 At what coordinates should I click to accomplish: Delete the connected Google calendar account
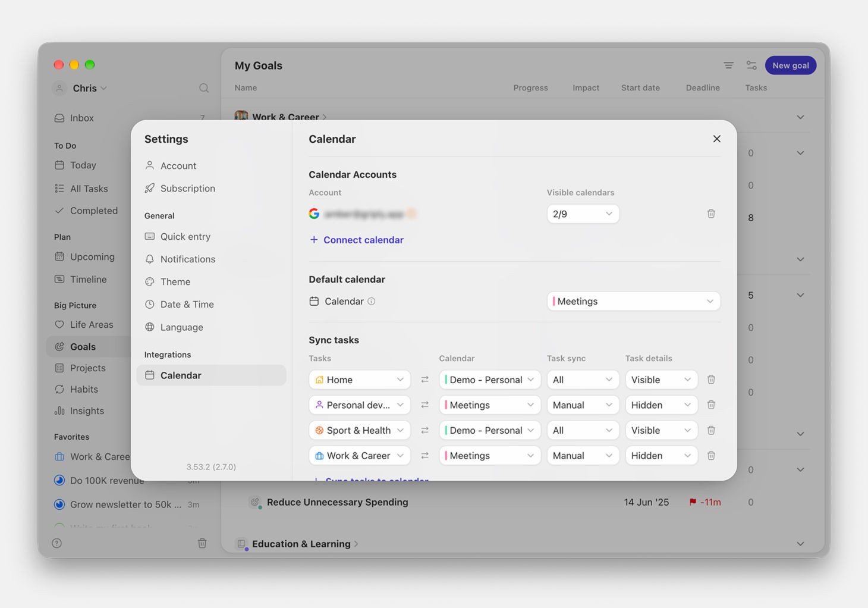point(711,214)
